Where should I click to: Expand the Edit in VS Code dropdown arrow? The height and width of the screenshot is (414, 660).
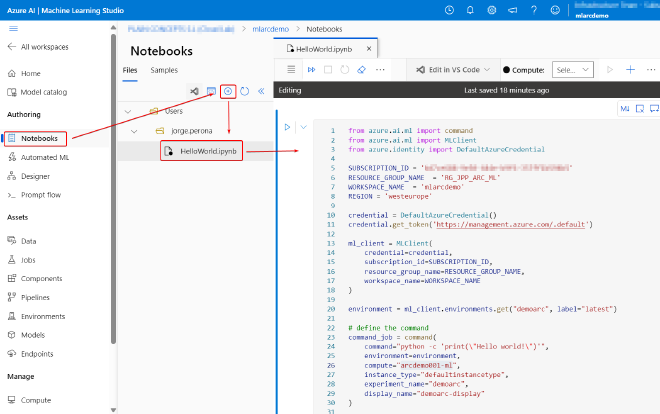pyautogui.click(x=487, y=69)
